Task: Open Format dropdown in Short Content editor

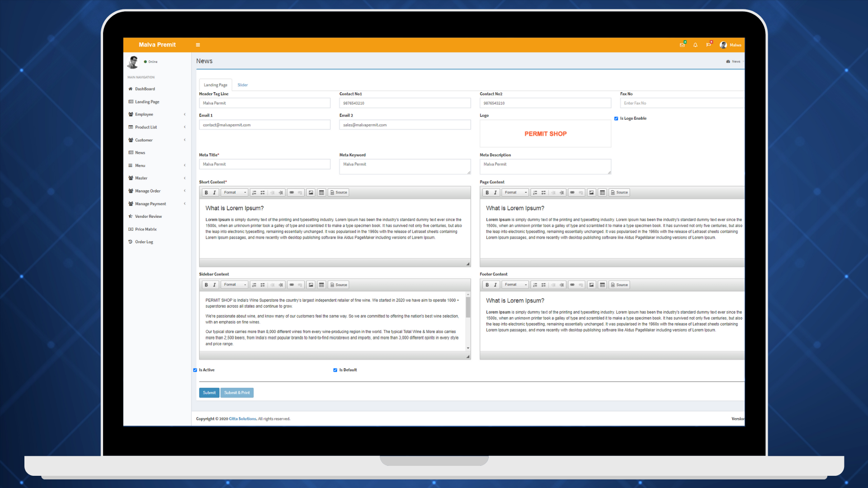Action: [x=235, y=192]
